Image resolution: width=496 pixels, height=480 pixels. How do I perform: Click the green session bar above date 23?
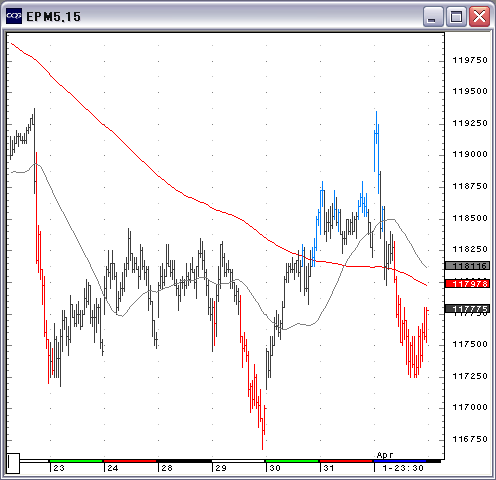76,461
